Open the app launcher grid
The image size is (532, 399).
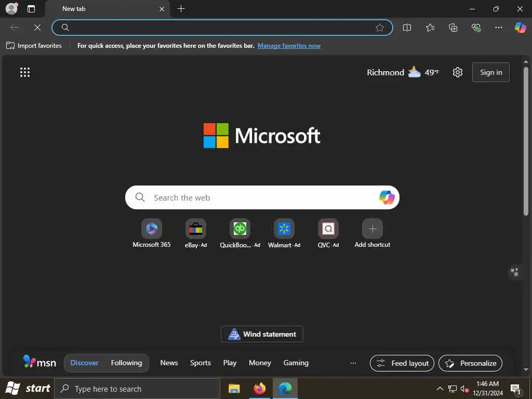[25, 72]
